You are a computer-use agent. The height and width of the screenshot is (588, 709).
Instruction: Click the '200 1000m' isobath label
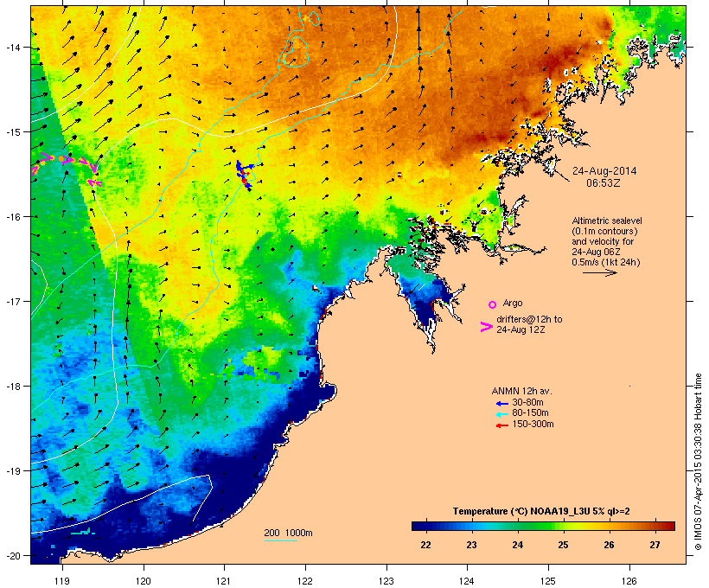point(288,533)
